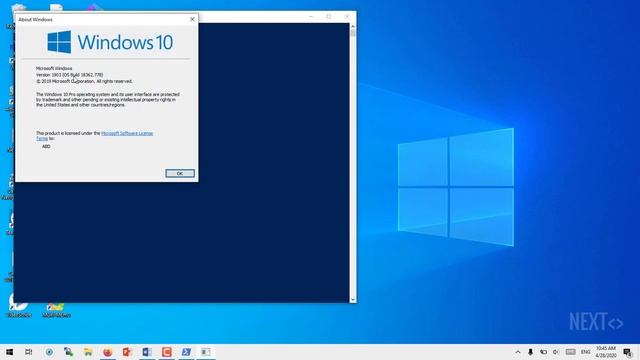Image resolution: width=640 pixels, height=360 pixels.
Task: Change the ENG input language
Action: click(585, 352)
